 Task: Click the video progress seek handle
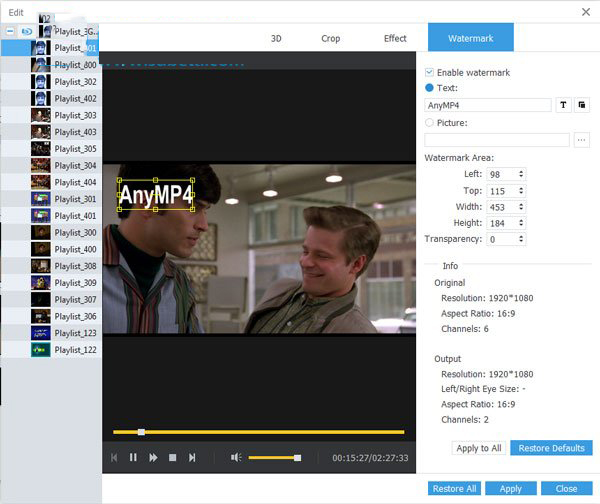pyautogui.click(x=141, y=432)
